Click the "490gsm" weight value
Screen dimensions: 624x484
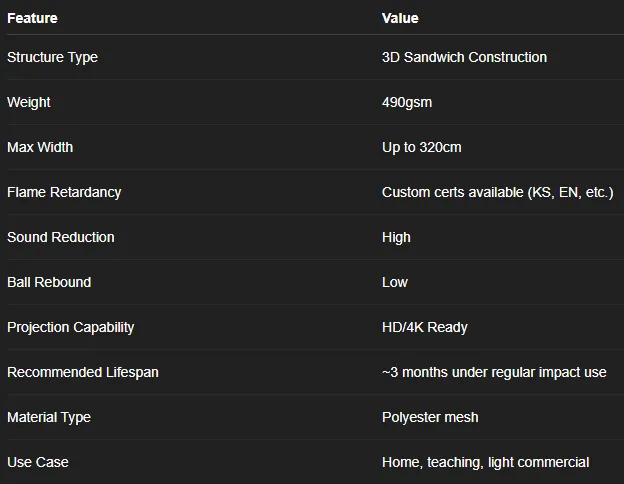(407, 102)
